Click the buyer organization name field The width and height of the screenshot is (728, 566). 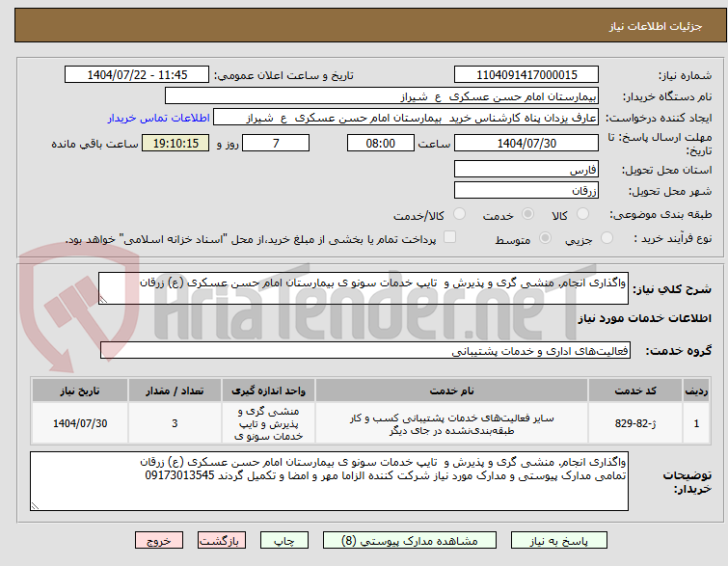click(382, 96)
